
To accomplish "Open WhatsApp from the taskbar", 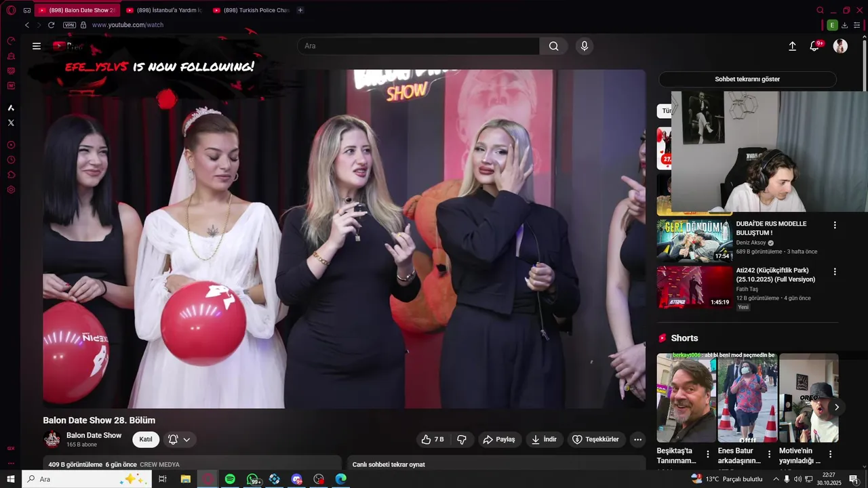I will pyautogui.click(x=253, y=479).
